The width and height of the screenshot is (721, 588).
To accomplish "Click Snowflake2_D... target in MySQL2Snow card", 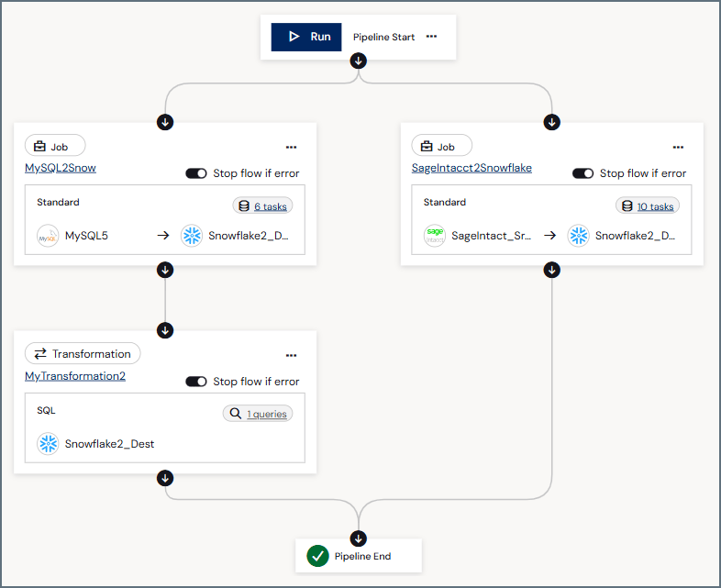I will 249,236.
